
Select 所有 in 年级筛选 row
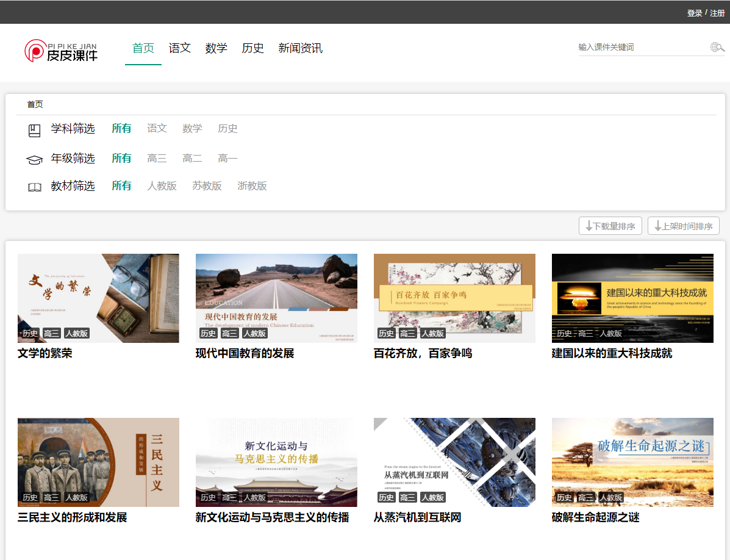[121, 158]
